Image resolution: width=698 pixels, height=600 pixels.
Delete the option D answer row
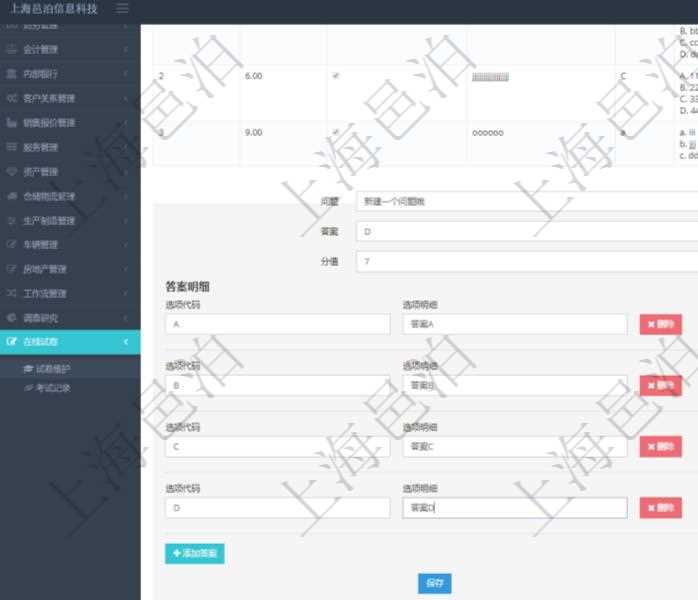pyautogui.click(x=661, y=507)
